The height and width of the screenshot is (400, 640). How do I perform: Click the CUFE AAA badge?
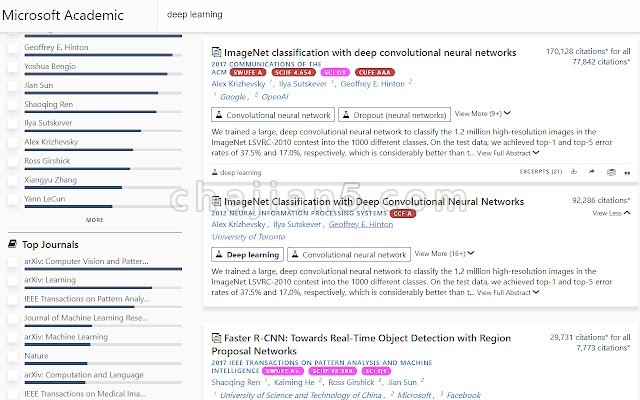pyautogui.click(x=375, y=72)
